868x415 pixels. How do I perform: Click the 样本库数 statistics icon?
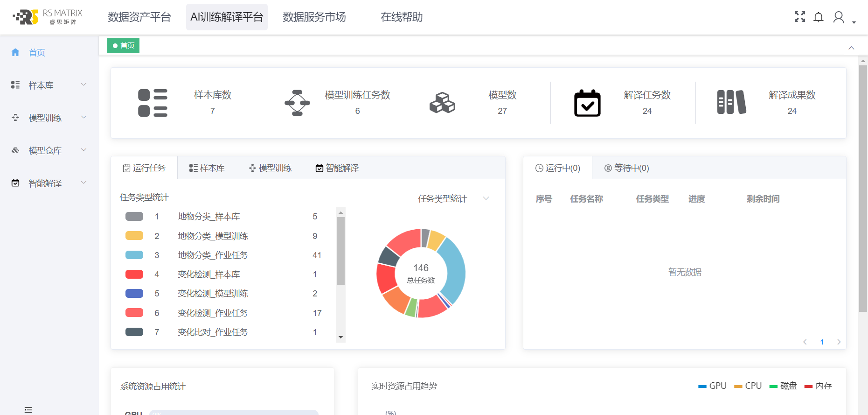[x=153, y=103]
